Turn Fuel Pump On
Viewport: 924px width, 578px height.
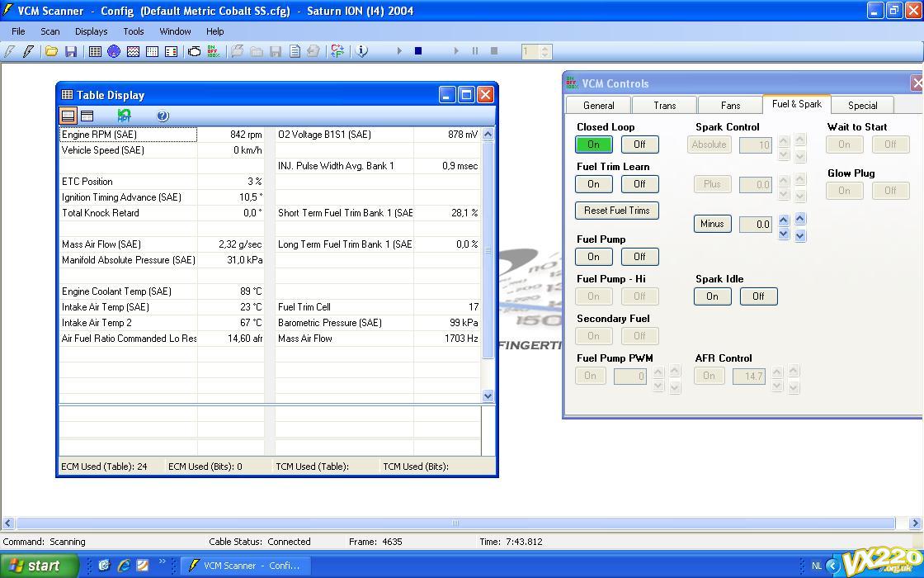pyautogui.click(x=593, y=257)
